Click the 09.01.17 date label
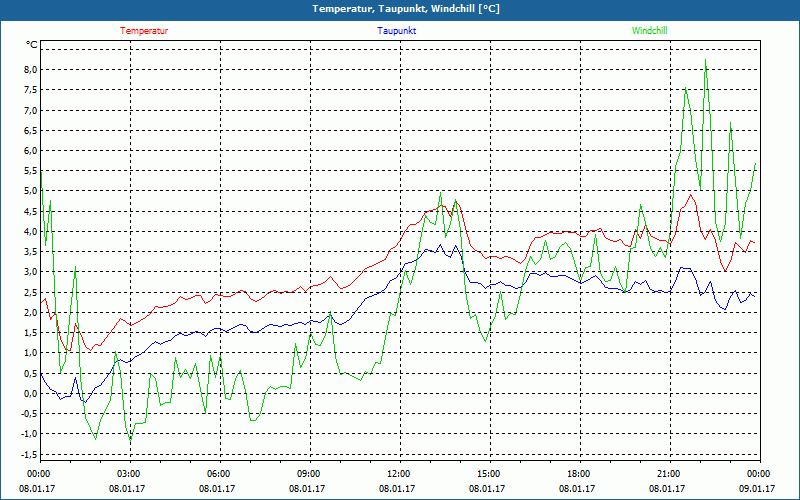 [x=757, y=488]
